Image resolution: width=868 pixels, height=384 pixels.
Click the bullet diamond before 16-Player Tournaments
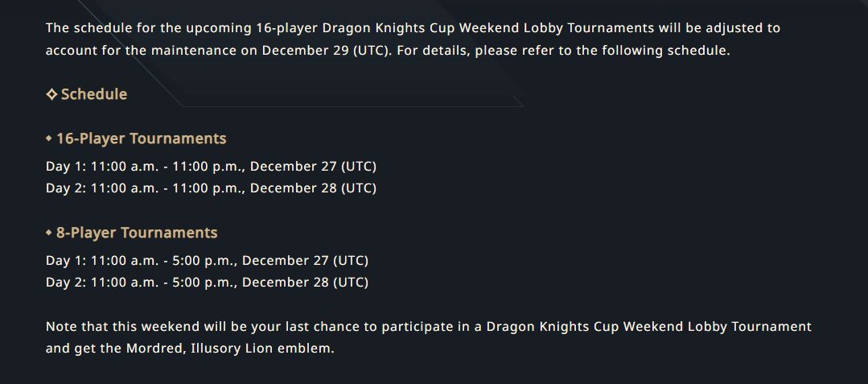(x=49, y=138)
